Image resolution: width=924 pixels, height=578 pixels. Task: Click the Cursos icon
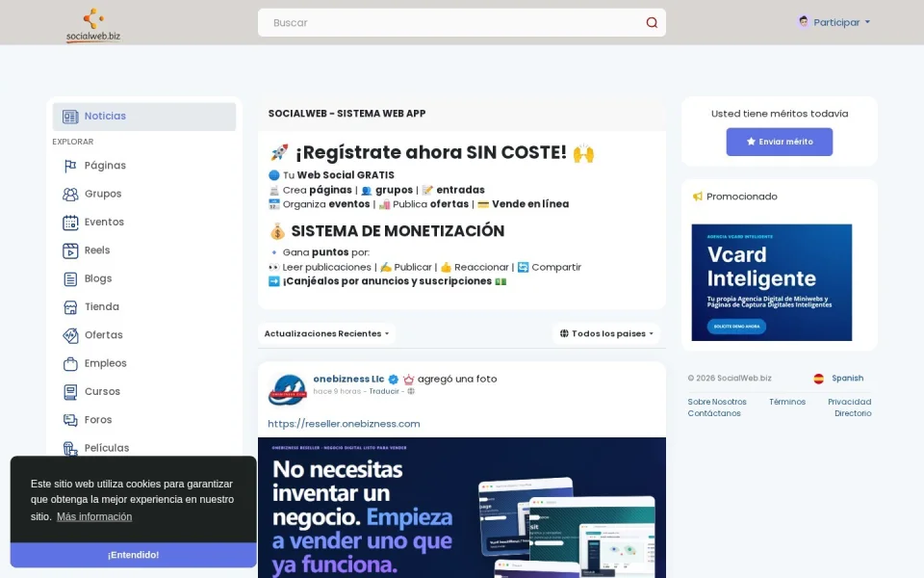pyautogui.click(x=70, y=392)
